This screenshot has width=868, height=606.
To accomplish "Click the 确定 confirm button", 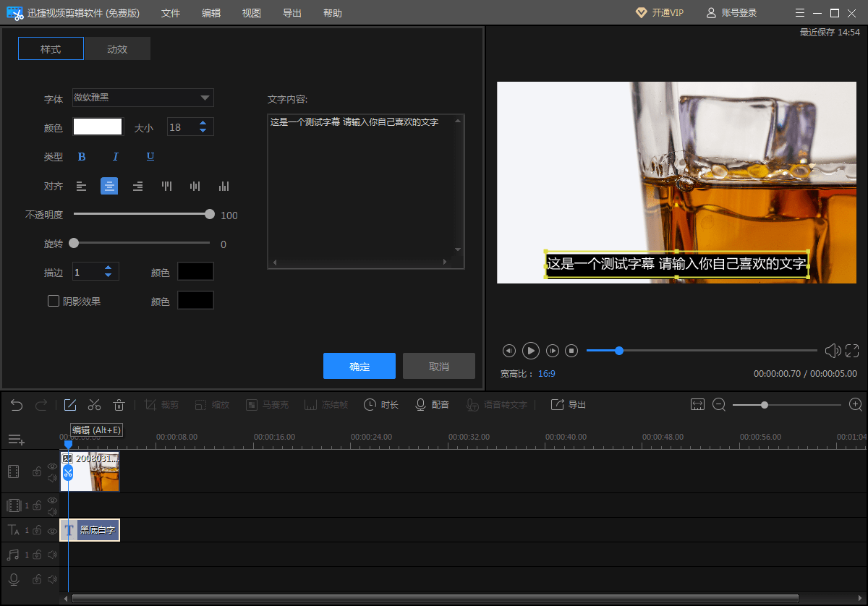I will click(x=359, y=367).
